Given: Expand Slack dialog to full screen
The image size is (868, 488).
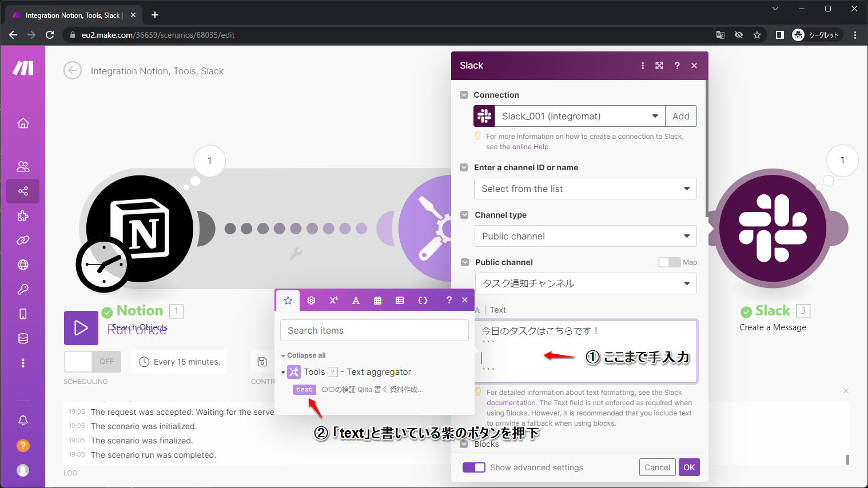Looking at the screenshot, I should click(659, 66).
